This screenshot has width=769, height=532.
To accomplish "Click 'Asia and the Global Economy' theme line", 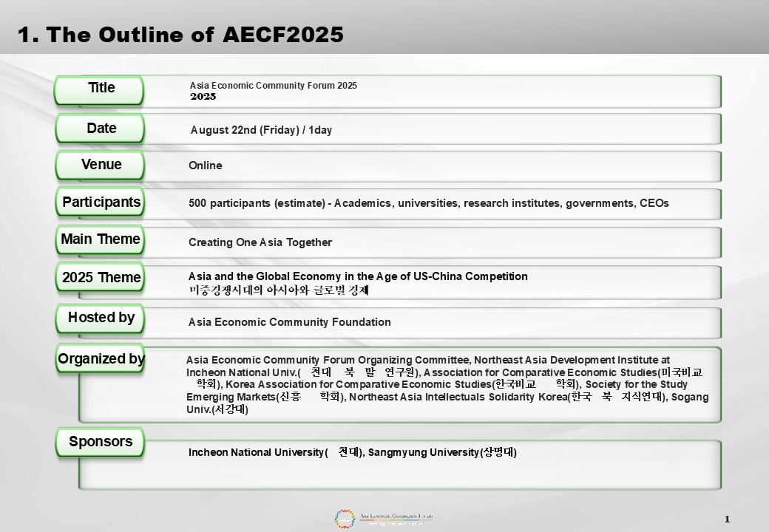I will (358, 276).
